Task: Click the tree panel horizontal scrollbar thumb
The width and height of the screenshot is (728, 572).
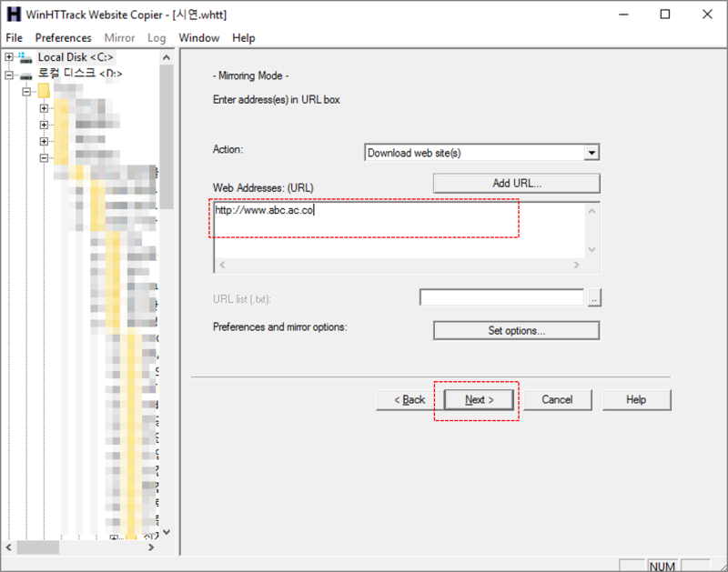Action: pos(38,547)
